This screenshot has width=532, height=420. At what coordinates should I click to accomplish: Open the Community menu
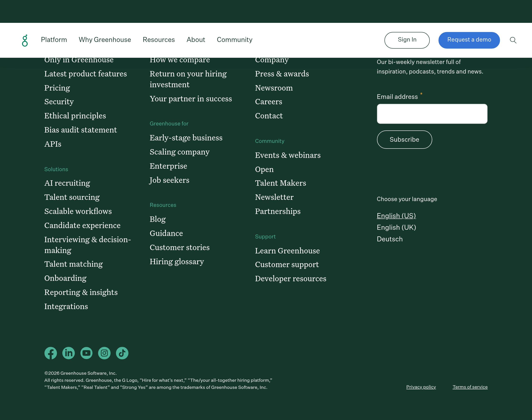(234, 40)
